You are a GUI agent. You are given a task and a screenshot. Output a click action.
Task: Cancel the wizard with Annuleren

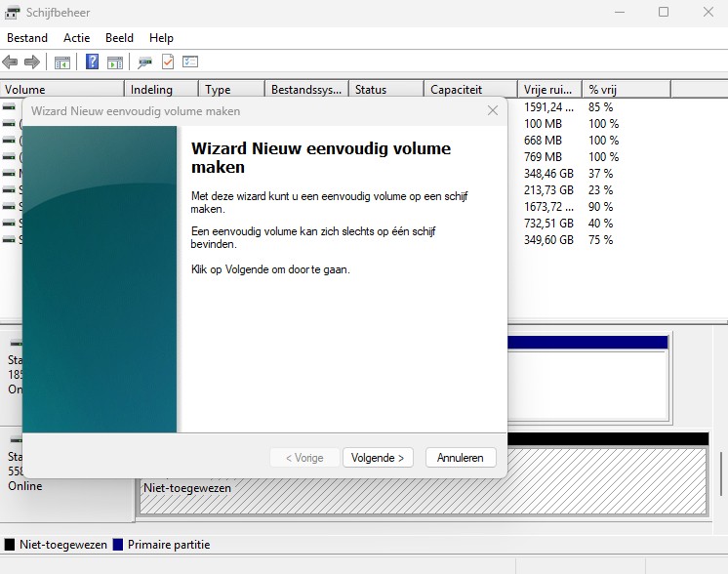461,458
